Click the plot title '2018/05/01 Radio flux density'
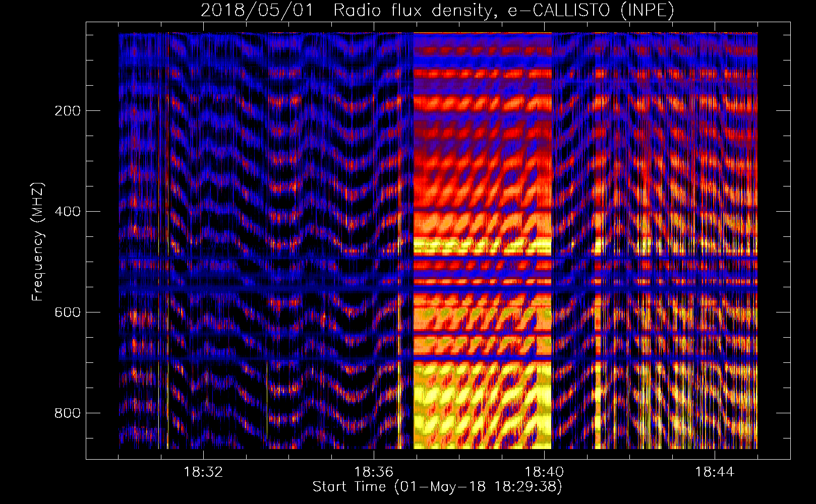816x504 pixels. (437, 11)
